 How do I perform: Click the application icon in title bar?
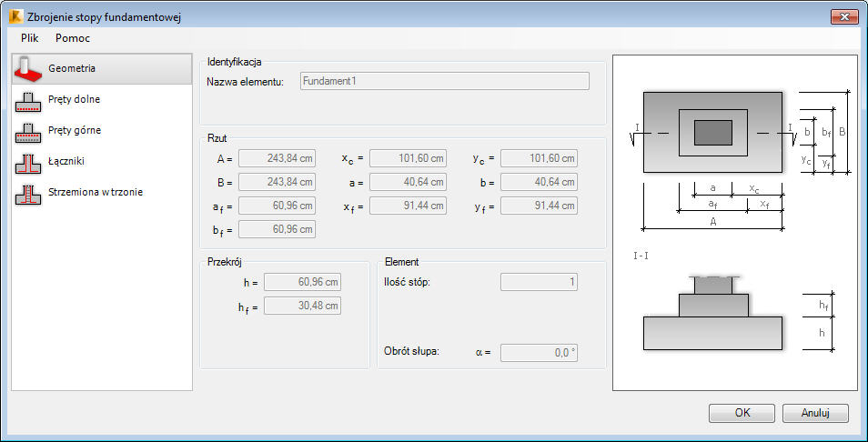click(x=15, y=17)
